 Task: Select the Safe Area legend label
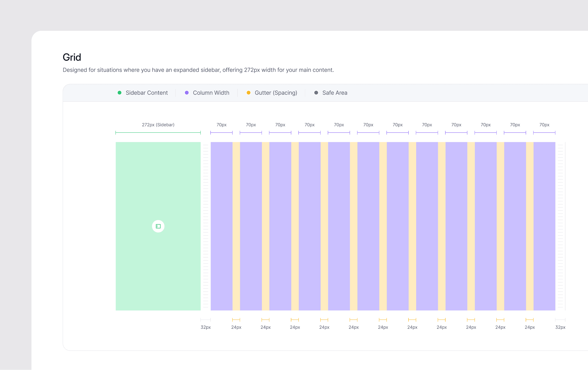click(335, 93)
